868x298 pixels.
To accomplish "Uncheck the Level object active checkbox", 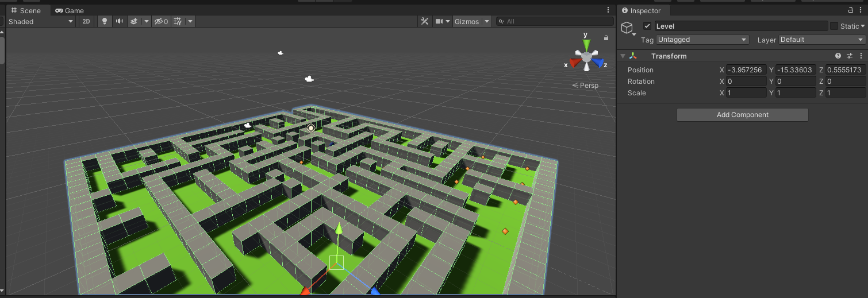I will 647,26.
